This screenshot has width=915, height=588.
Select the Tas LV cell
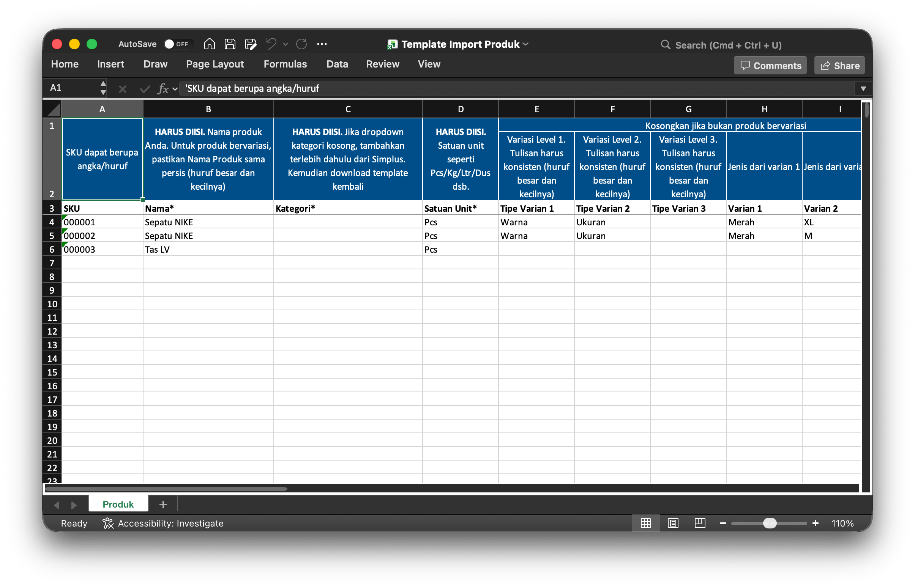[208, 250]
